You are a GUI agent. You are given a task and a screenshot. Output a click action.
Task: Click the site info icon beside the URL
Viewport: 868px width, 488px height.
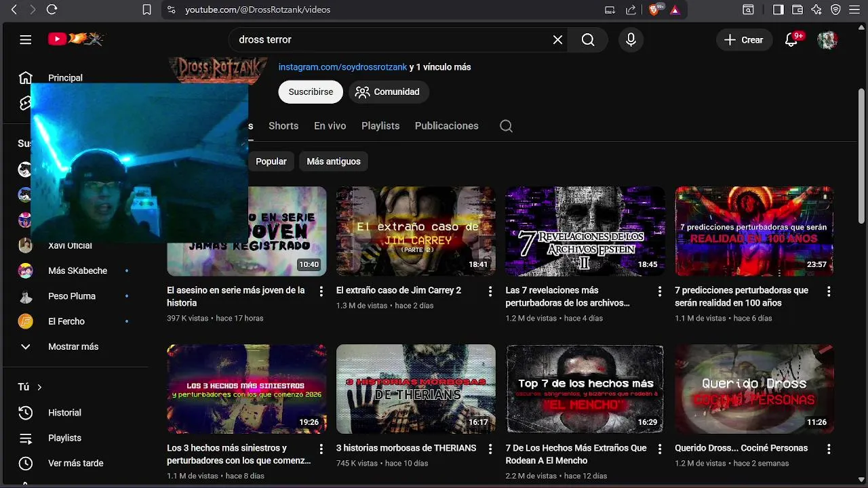(171, 9)
